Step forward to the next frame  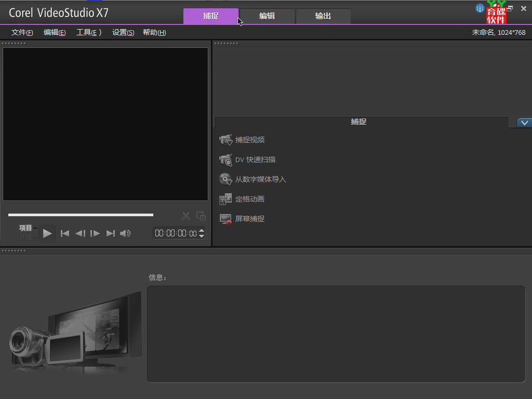pyautogui.click(x=95, y=233)
